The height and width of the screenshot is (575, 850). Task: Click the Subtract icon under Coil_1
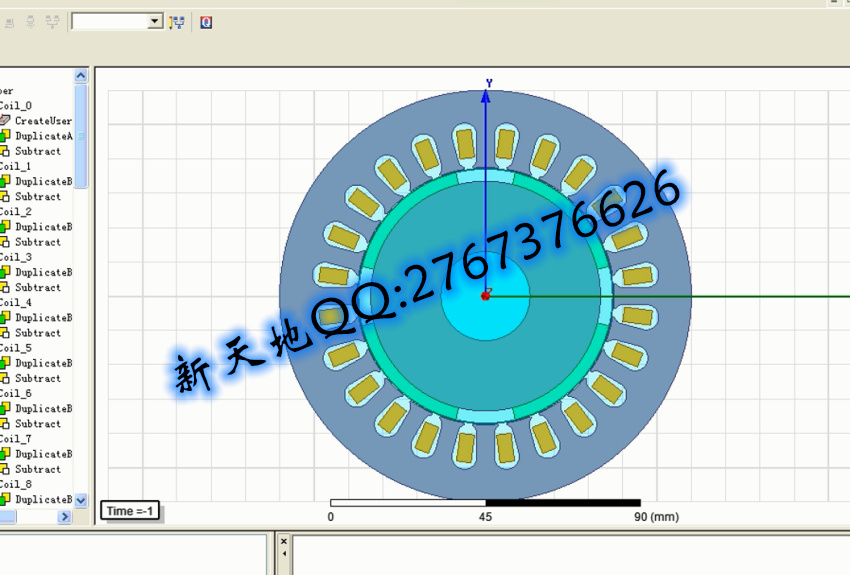pyautogui.click(x=5, y=197)
